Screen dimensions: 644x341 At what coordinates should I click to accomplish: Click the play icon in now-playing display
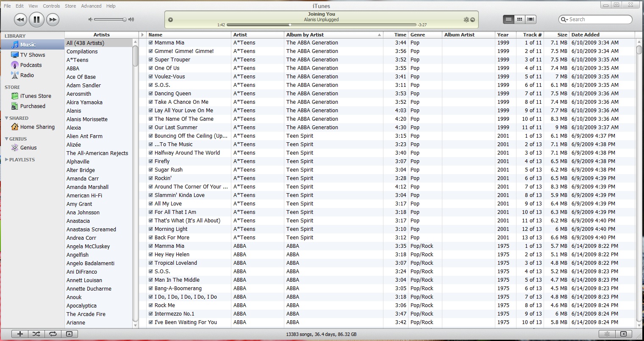coord(170,19)
